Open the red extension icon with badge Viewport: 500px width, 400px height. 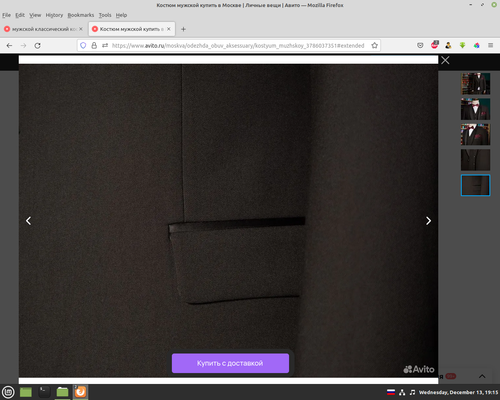435,45
